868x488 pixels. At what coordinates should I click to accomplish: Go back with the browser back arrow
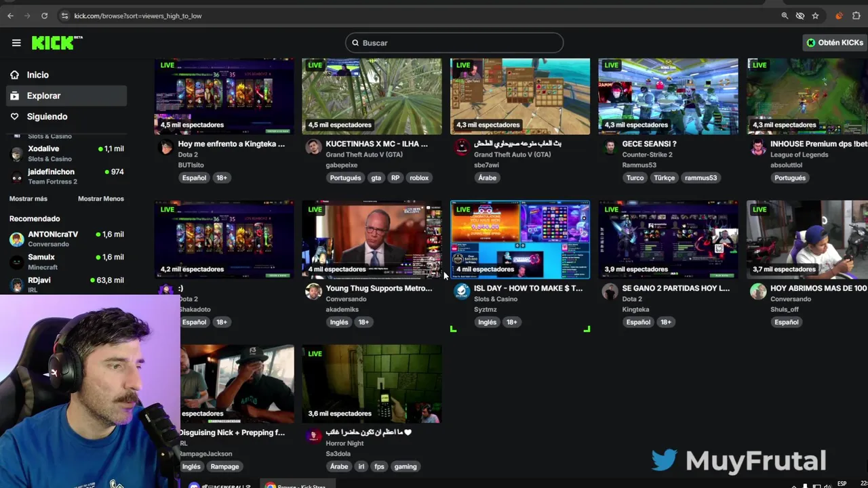pos(10,16)
